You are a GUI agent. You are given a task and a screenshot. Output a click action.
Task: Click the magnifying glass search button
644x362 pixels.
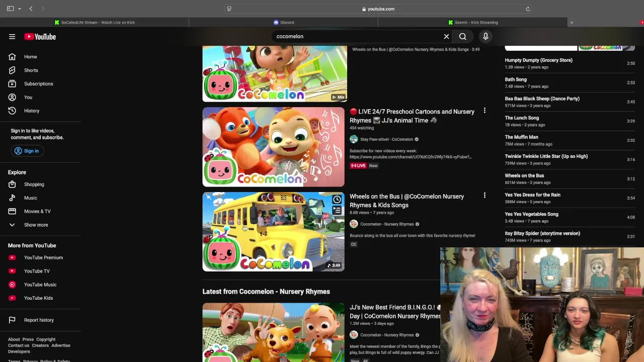tap(462, 36)
